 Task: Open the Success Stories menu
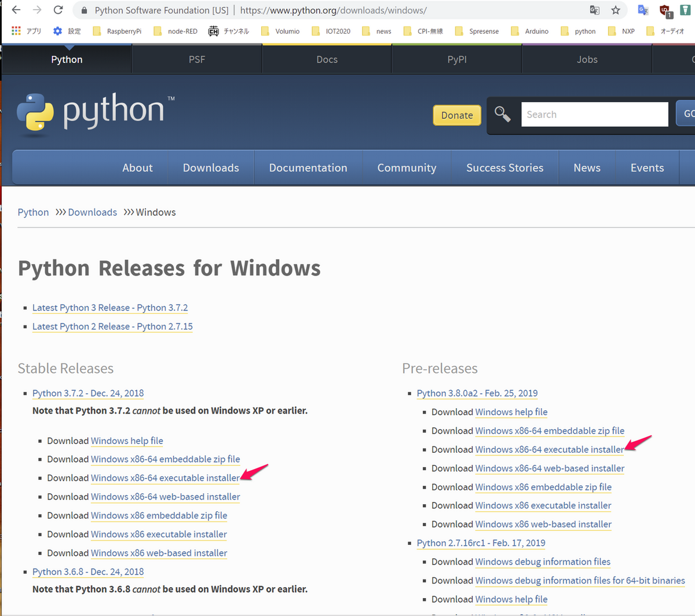pos(505,168)
